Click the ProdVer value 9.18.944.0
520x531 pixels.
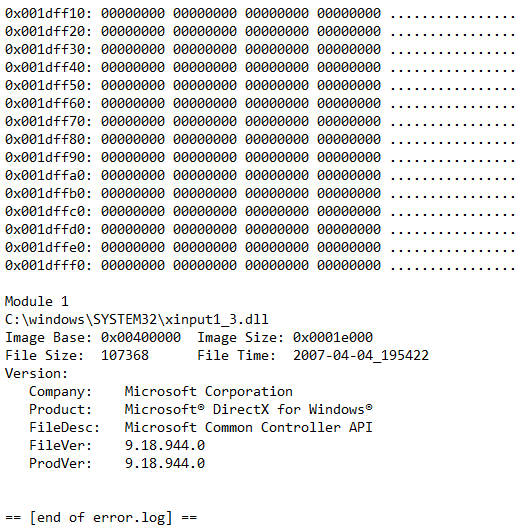[x=165, y=463]
